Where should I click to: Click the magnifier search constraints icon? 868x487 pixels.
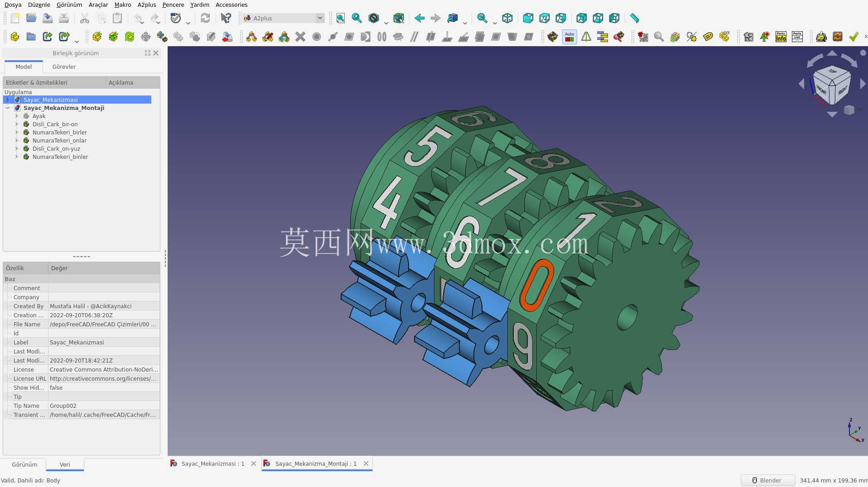click(659, 37)
